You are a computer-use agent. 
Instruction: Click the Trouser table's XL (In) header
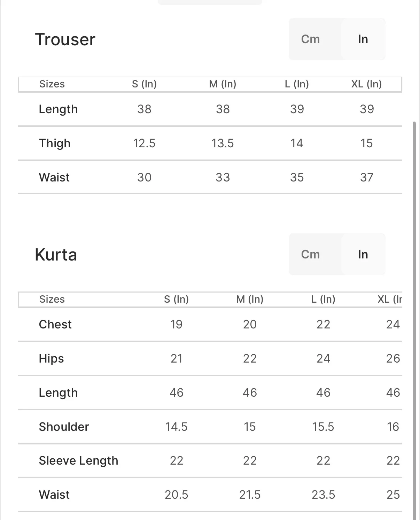coord(366,84)
